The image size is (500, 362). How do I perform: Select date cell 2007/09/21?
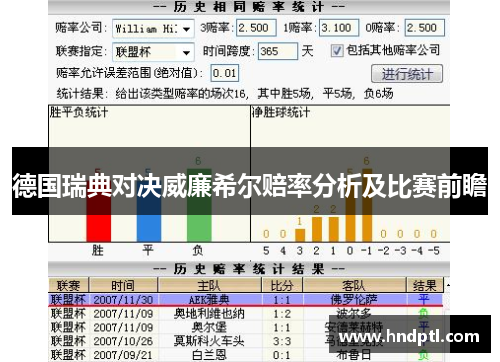pyautogui.click(x=123, y=355)
